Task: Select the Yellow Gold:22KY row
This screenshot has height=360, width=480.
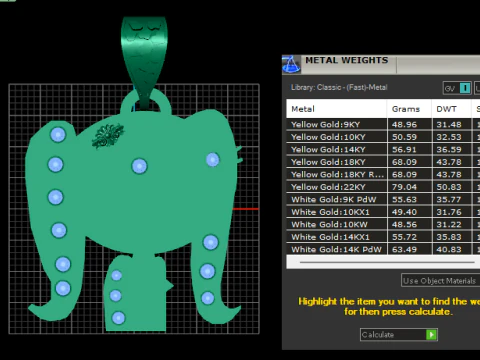Action: (383, 187)
